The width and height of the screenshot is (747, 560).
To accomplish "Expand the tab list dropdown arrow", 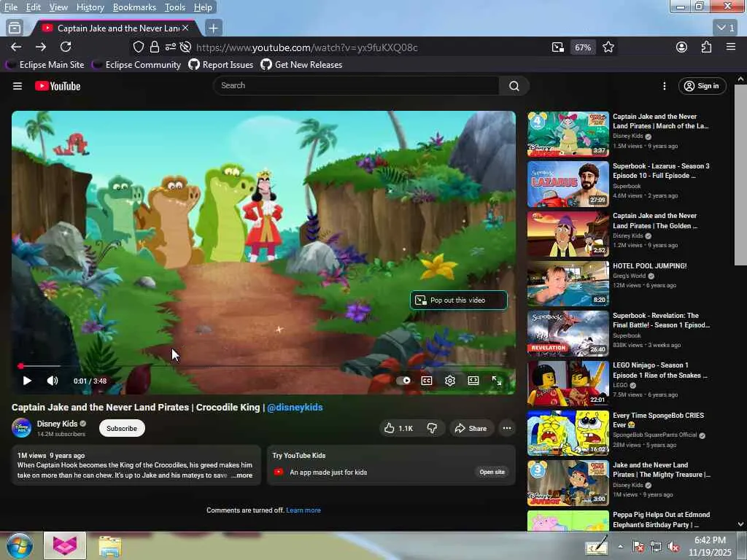I will (x=726, y=28).
